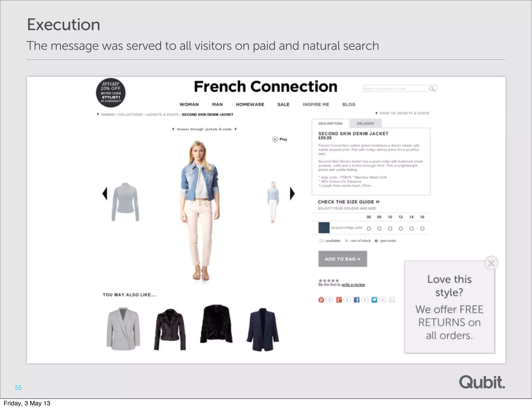This screenshot has width=532, height=409.
Task: Play the product video
Action: (280, 139)
